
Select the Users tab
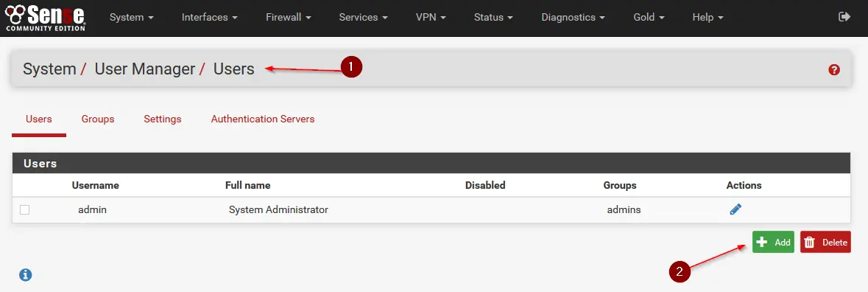[x=39, y=119]
